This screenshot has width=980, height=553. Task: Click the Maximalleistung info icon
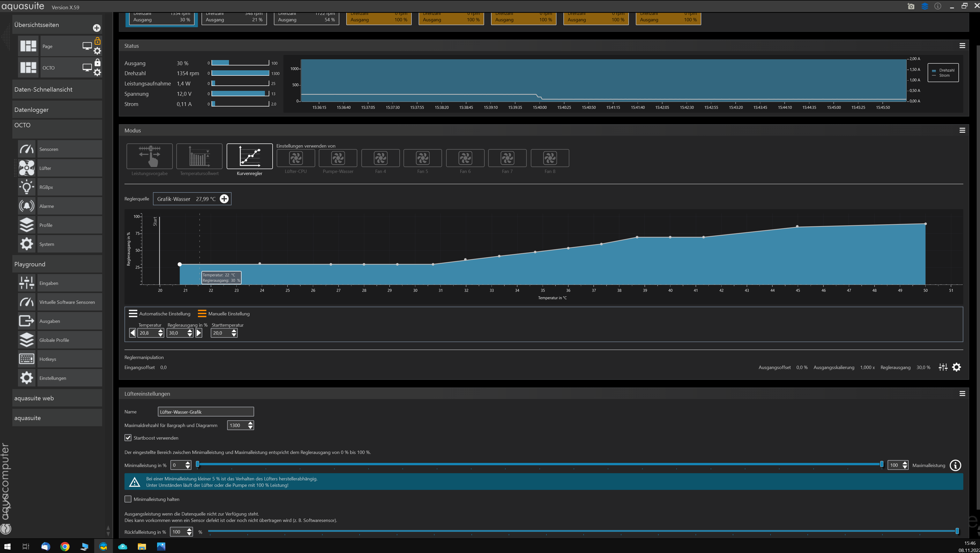(x=955, y=465)
